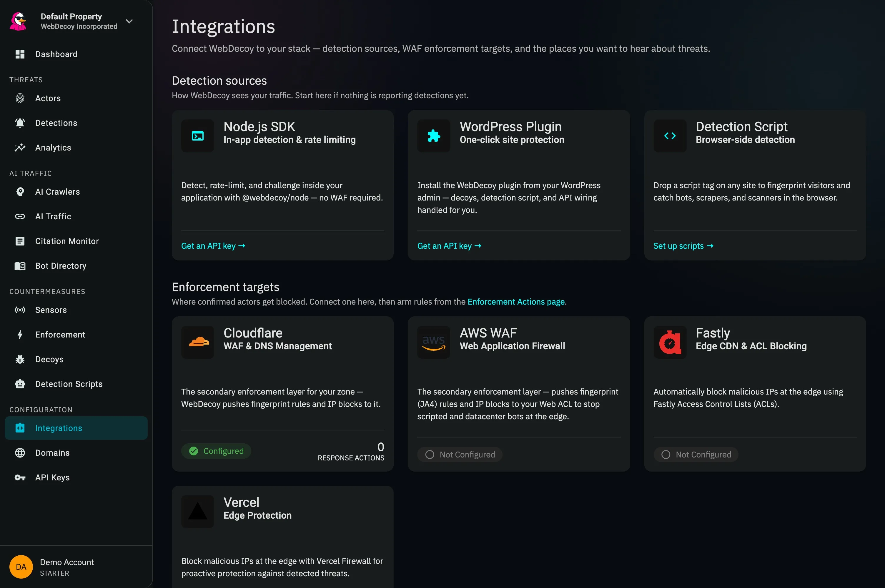Click the Dashboard grid icon
The height and width of the screenshot is (588, 885).
point(20,54)
